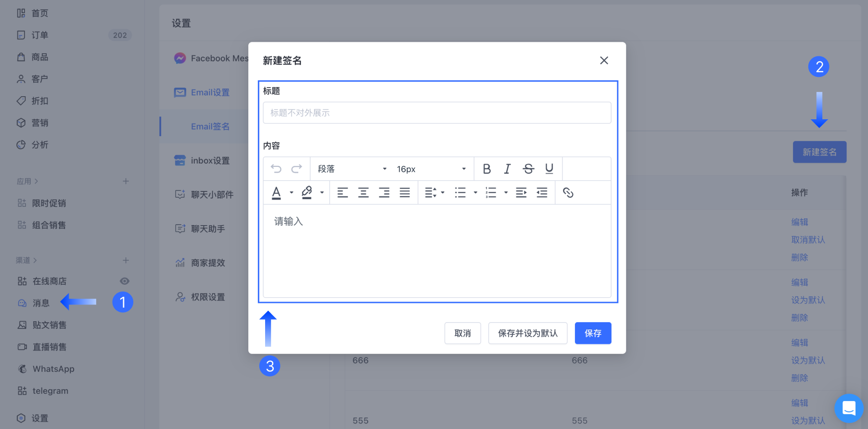
Task: Center-align the text
Action: coord(363,193)
